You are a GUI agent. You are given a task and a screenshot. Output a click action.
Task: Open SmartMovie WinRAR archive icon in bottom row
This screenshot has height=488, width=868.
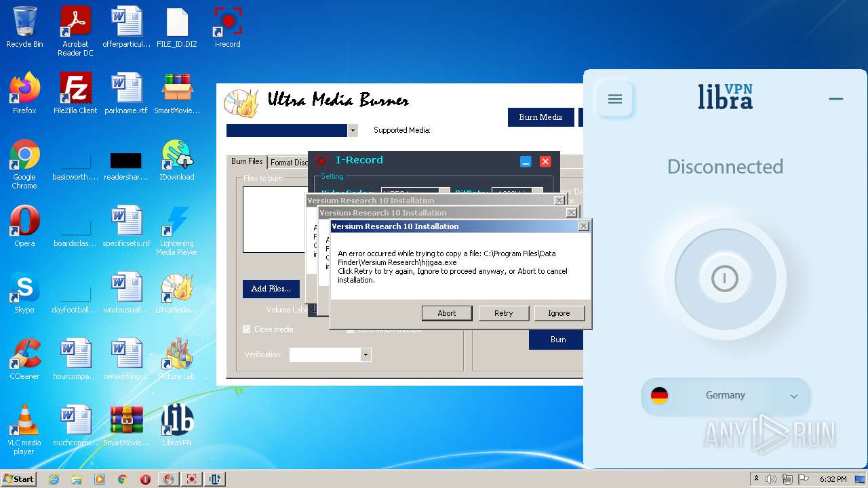(x=126, y=426)
